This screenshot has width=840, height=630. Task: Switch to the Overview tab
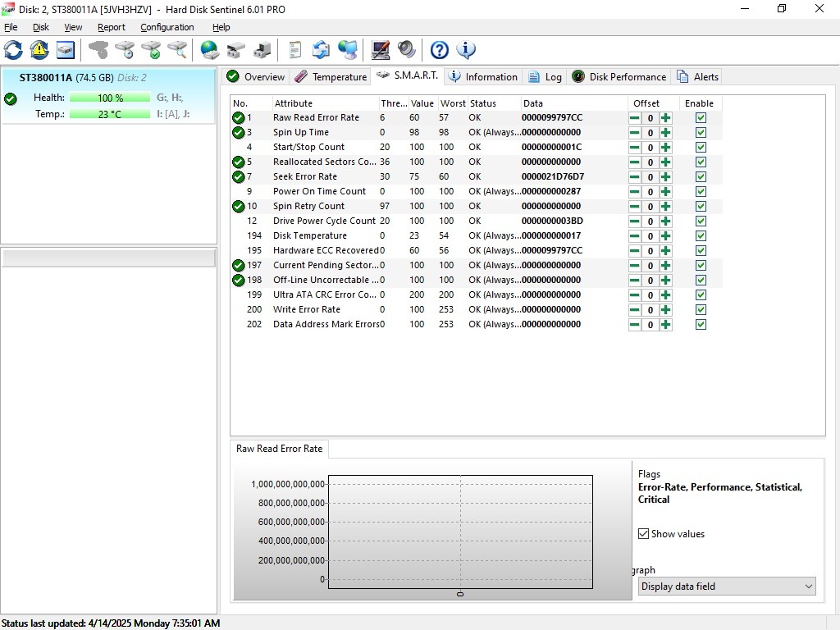click(x=256, y=76)
